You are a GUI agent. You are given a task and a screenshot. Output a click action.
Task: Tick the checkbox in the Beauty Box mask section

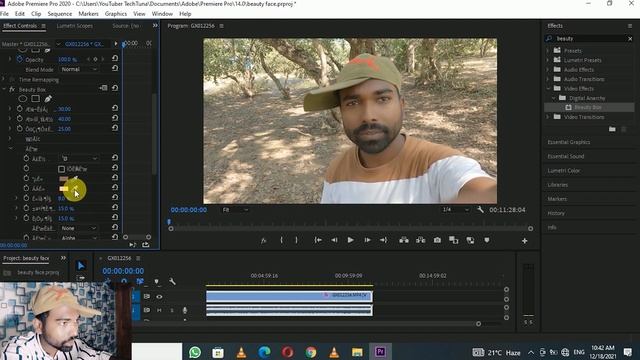[x=61, y=169]
